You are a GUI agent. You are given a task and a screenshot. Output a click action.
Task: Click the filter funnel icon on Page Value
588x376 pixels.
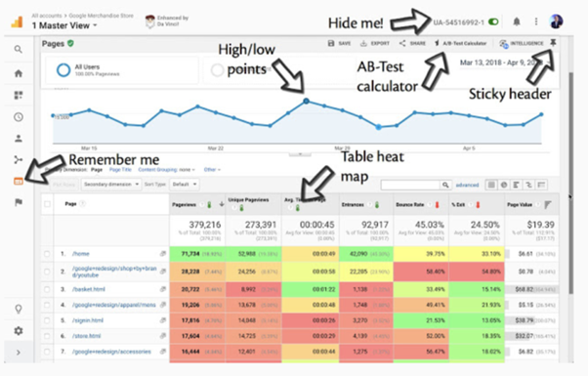[x=548, y=205]
